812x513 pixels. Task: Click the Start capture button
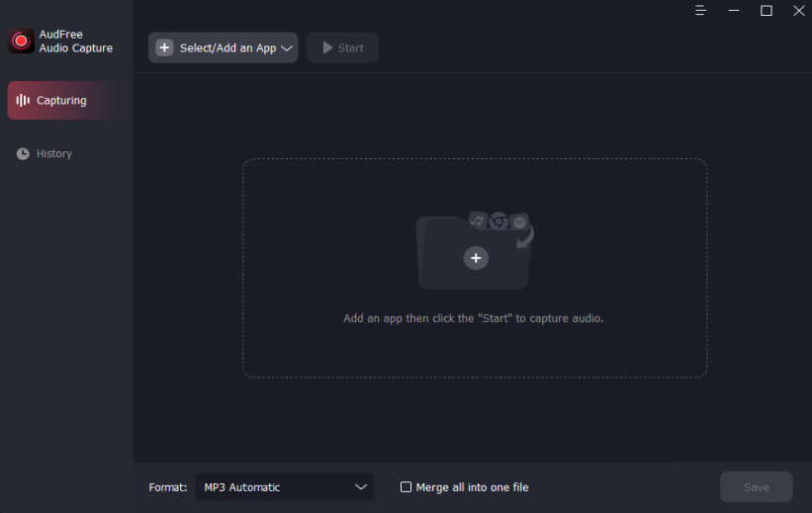click(342, 47)
